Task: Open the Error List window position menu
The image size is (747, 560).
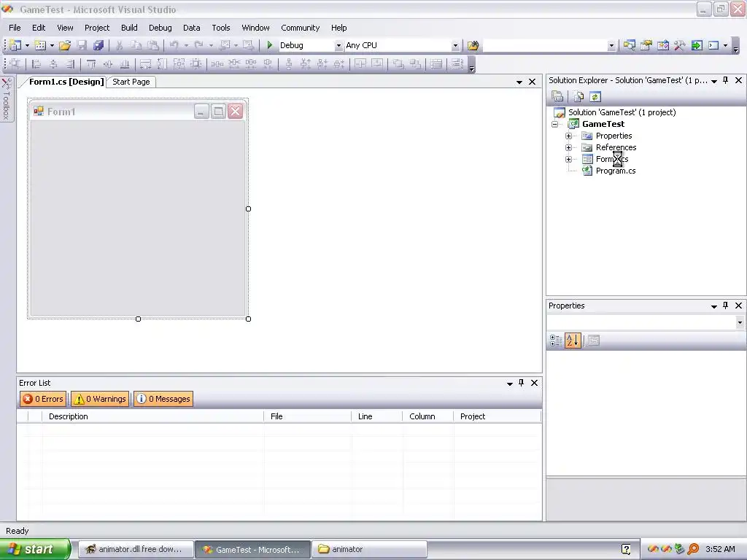Action: click(510, 384)
